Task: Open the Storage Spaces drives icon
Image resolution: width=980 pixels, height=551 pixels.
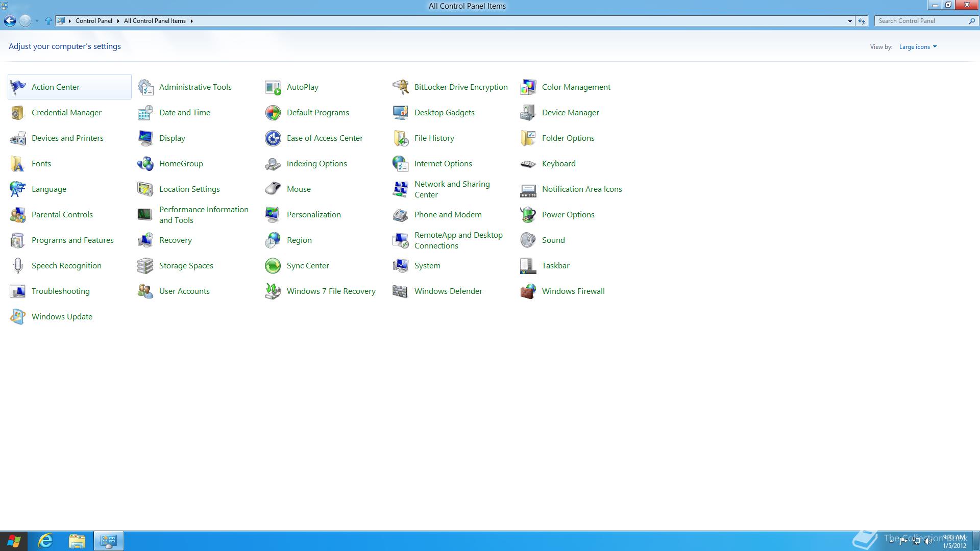Action: (x=145, y=266)
